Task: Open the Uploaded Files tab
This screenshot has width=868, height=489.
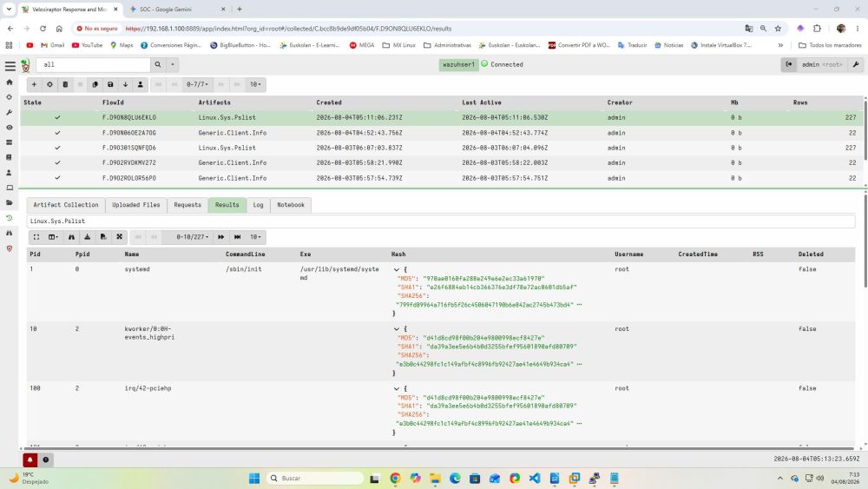Action: [x=136, y=205]
